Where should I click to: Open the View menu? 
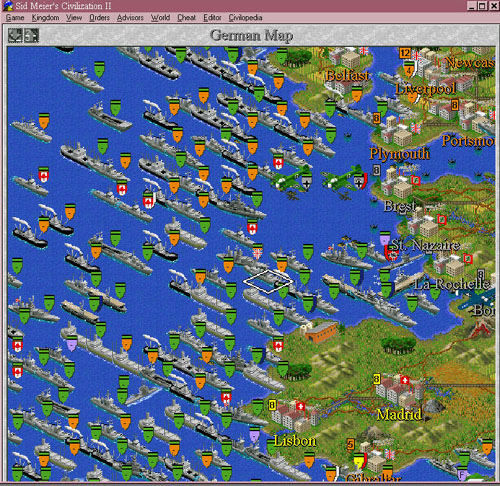pos(74,18)
